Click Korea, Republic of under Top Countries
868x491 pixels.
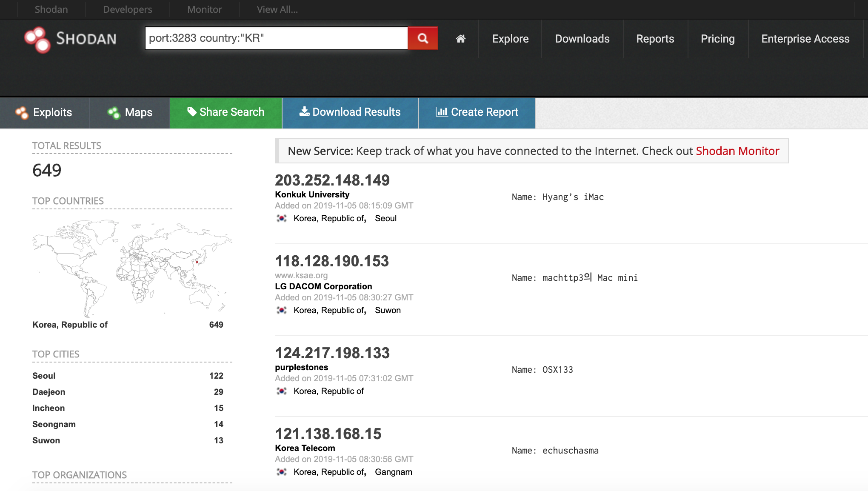[x=70, y=325]
